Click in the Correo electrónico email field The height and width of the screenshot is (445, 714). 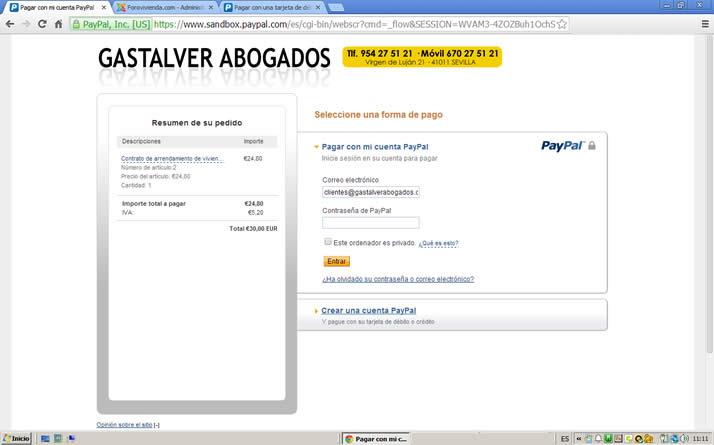pos(371,192)
